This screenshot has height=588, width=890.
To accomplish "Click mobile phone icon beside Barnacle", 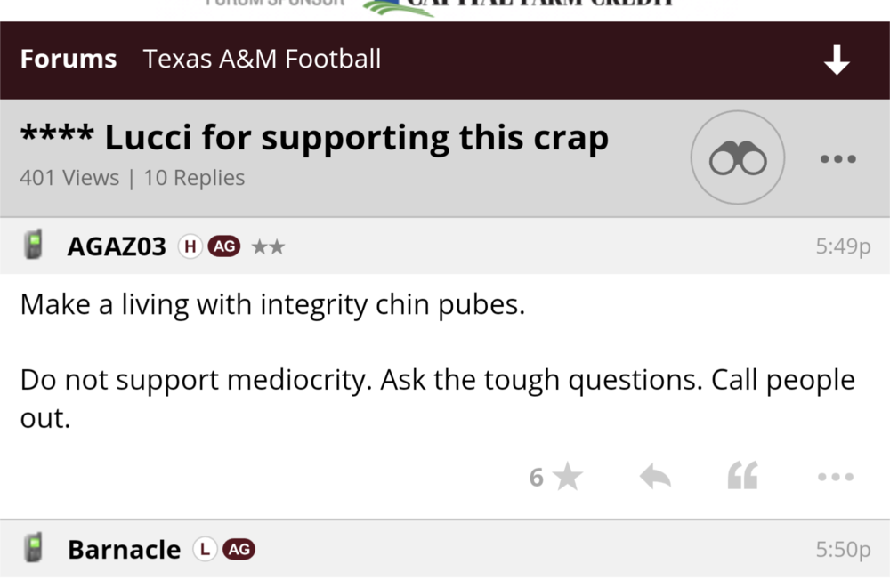I will coord(35,548).
